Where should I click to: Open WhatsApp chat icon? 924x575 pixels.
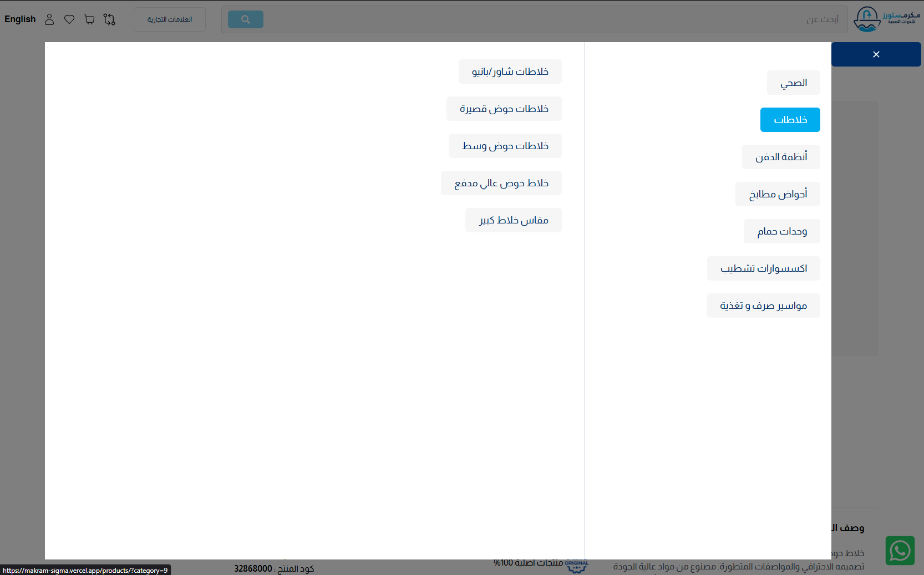point(900,551)
